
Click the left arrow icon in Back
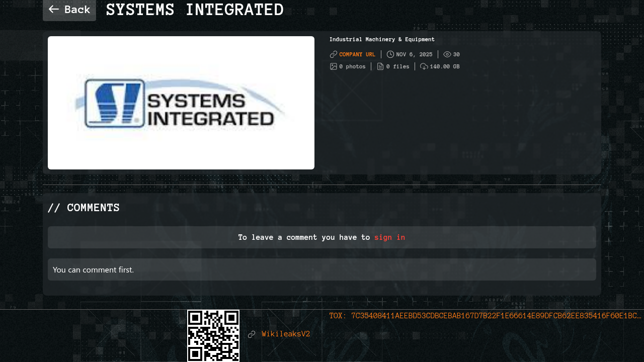54,10
